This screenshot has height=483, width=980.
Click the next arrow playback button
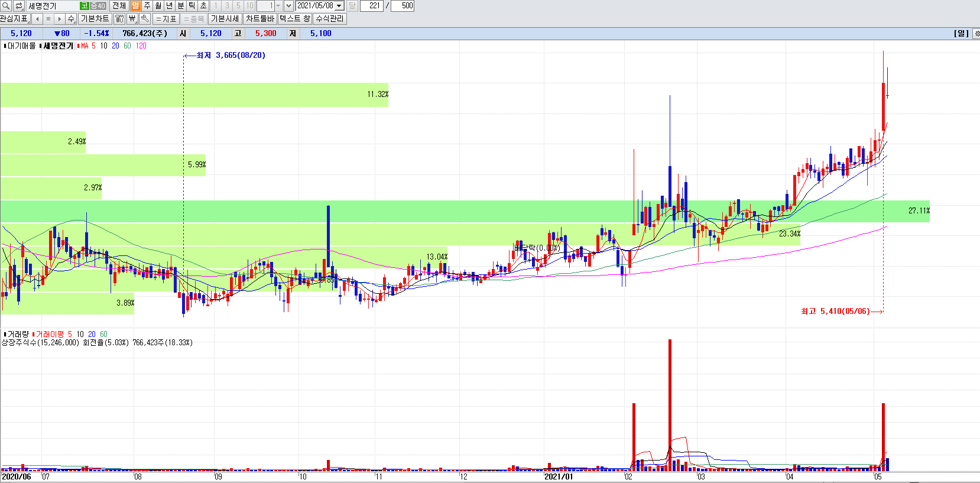click(x=60, y=19)
